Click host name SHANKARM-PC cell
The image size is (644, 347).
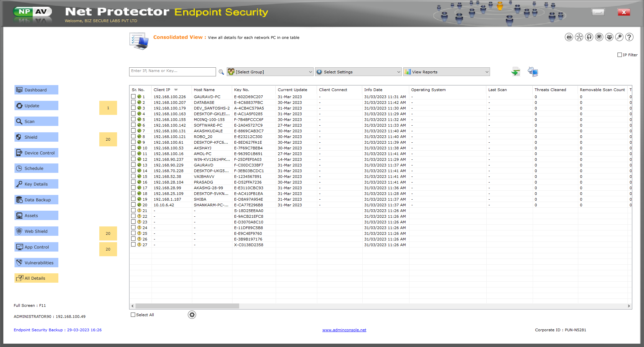[211, 205]
